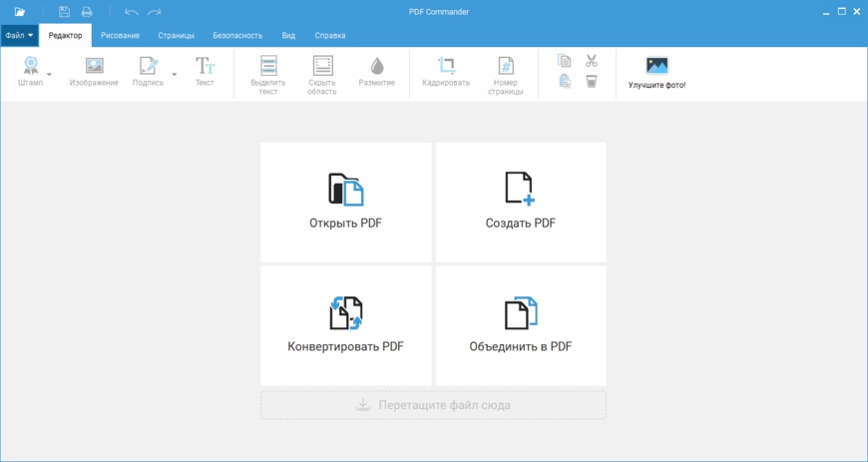Click the Signature (Подпись) tool icon
Image resolution: width=868 pixels, height=462 pixels.
tap(148, 66)
